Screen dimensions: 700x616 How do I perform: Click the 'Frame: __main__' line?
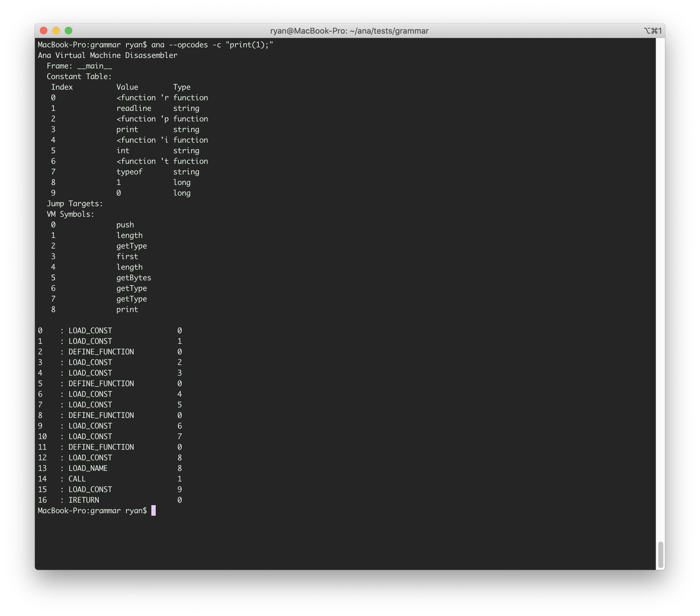click(x=79, y=66)
